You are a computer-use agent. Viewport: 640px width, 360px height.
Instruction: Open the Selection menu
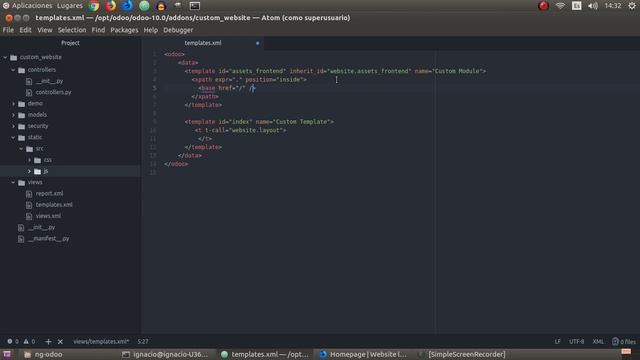tap(72, 30)
